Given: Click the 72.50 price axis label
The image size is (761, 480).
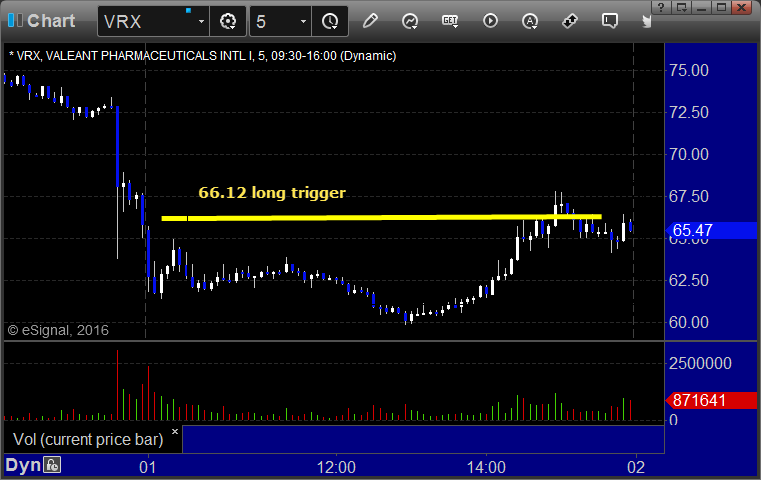Looking at the screenshot, I should [x=688, y=112].
